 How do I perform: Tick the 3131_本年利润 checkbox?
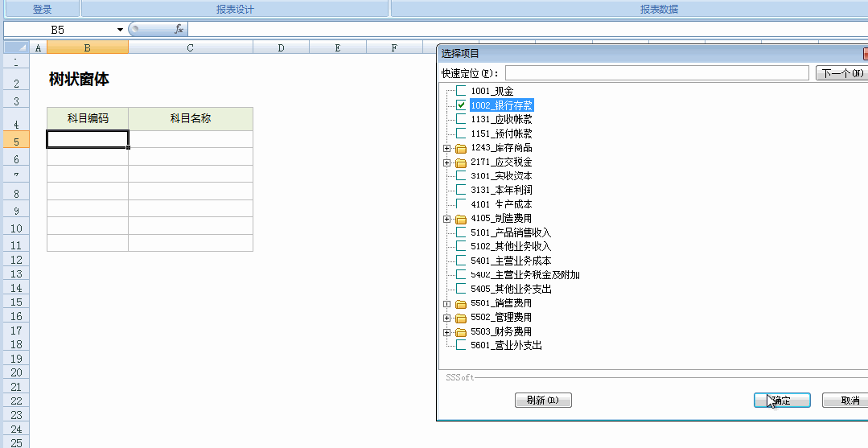pos(461,190)
